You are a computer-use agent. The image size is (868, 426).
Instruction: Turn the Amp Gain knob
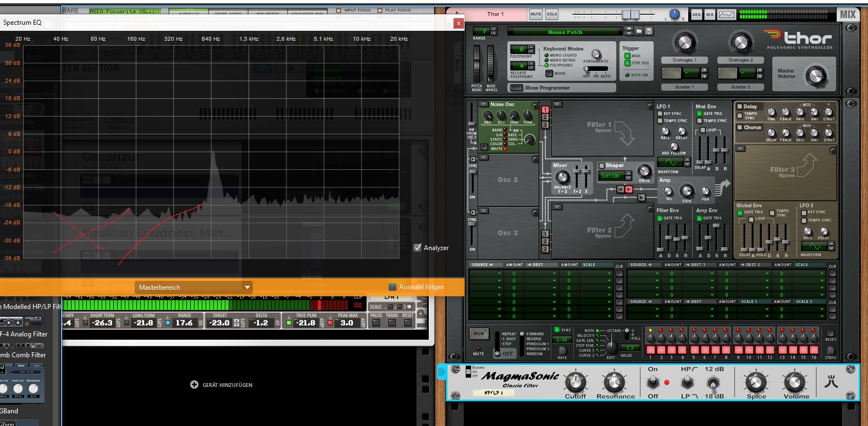(687, 190)
